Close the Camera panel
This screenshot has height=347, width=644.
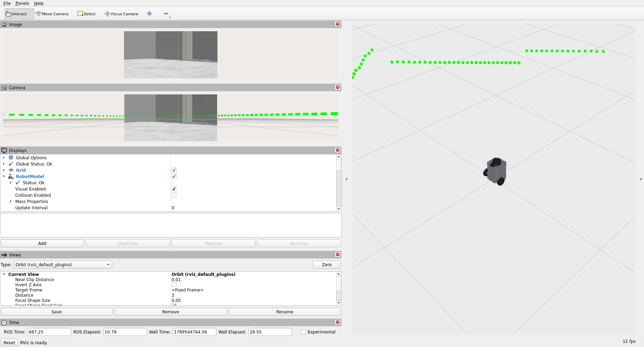coord(337,87)
